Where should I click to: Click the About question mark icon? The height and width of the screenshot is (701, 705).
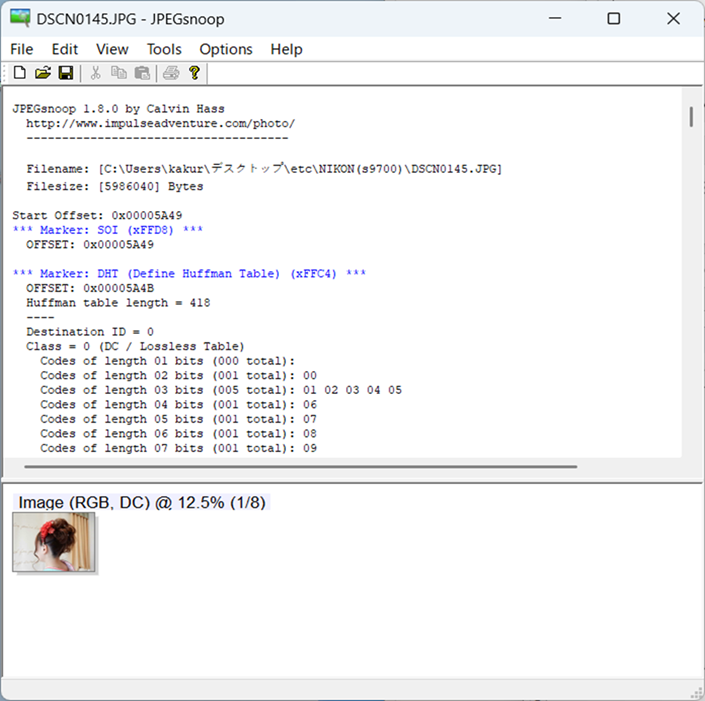[194, 73]
